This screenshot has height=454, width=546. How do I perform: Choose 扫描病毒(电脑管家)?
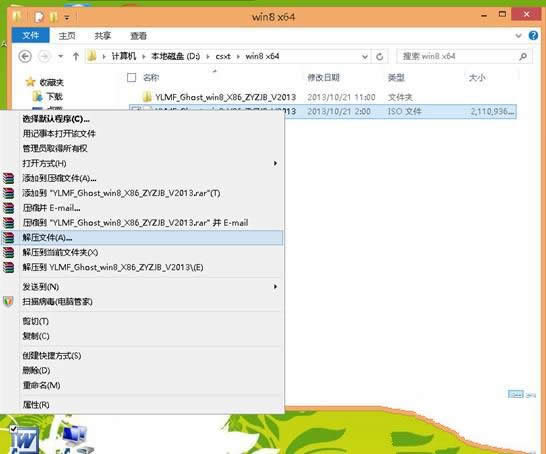[x=57, y=302]
